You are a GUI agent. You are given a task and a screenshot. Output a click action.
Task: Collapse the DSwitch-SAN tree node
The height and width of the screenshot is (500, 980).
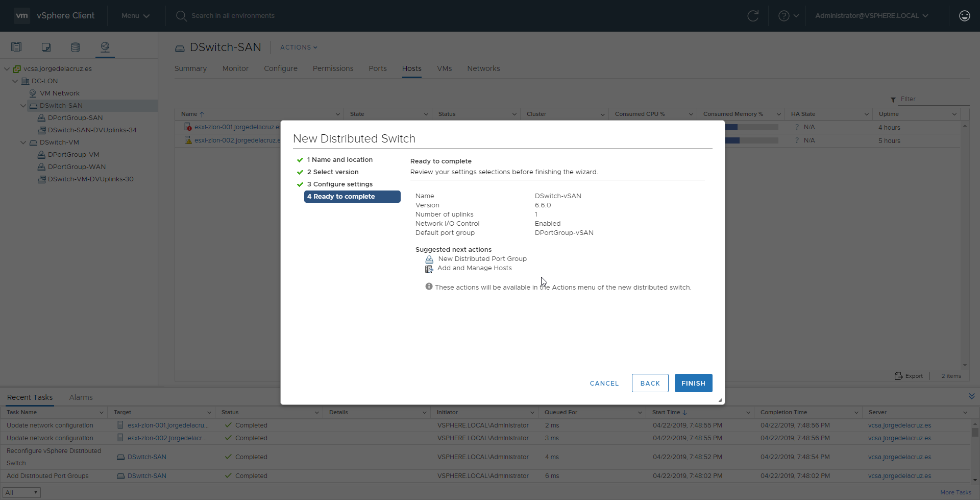[23, 106]
